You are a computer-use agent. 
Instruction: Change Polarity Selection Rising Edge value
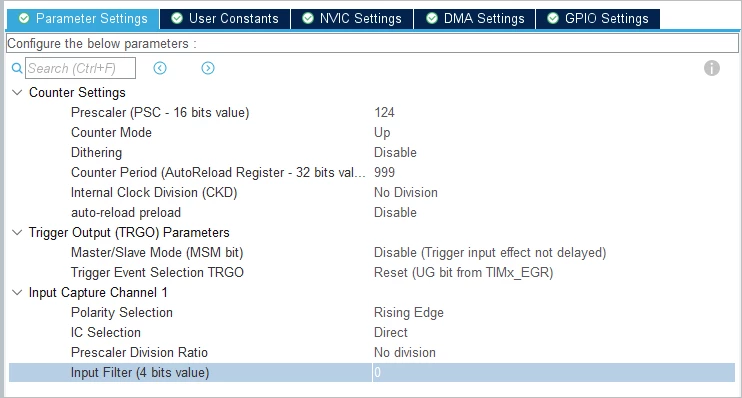click(409, 312)
